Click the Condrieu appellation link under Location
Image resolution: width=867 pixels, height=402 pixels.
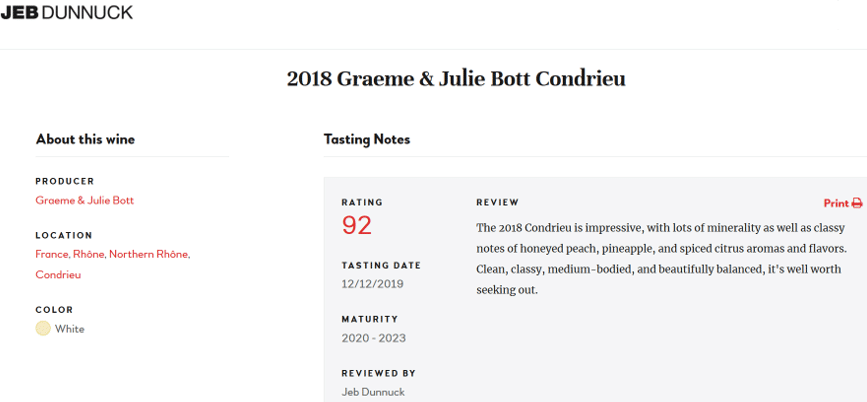58,274
